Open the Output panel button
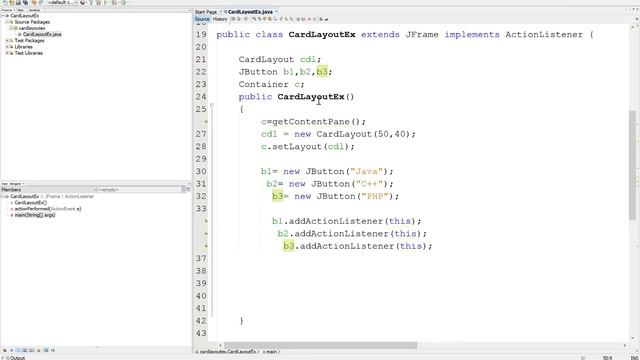Viewport: 640px width, 360px height. [15, 358]
